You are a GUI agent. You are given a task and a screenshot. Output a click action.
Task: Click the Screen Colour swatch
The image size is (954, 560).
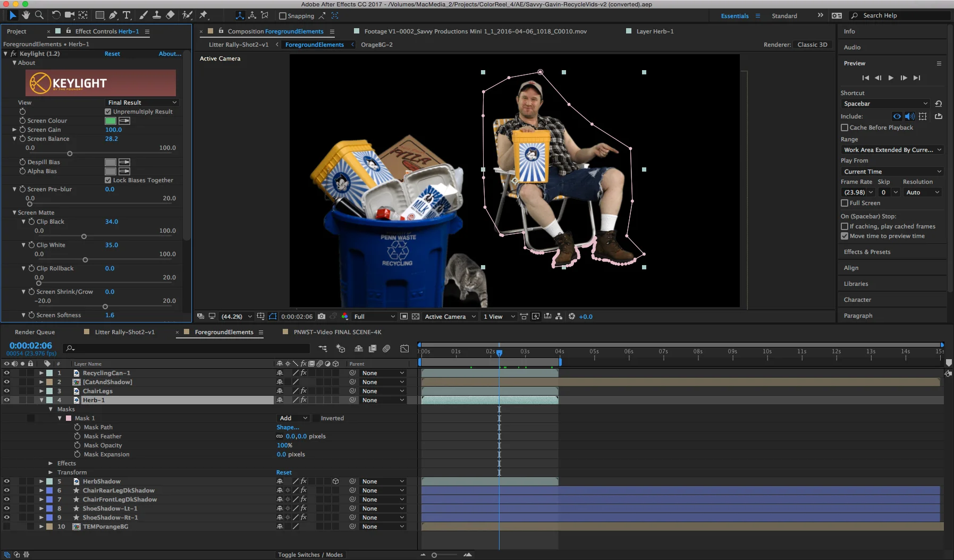111,121
